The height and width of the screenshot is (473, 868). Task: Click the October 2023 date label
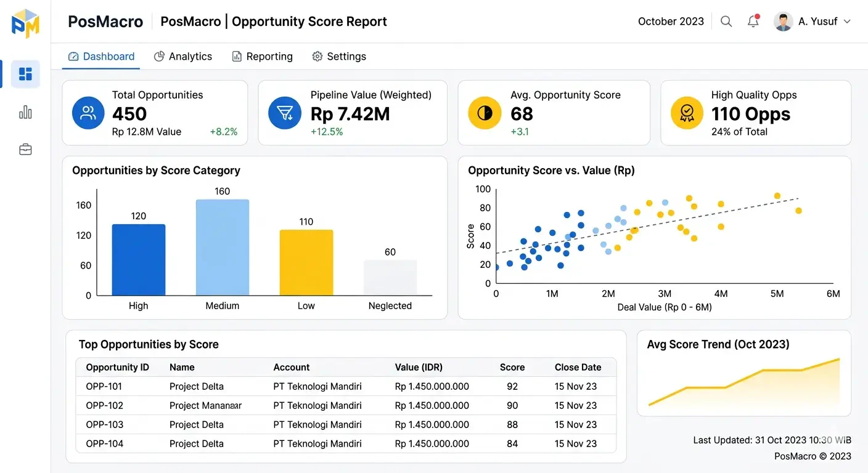point(671,22)
